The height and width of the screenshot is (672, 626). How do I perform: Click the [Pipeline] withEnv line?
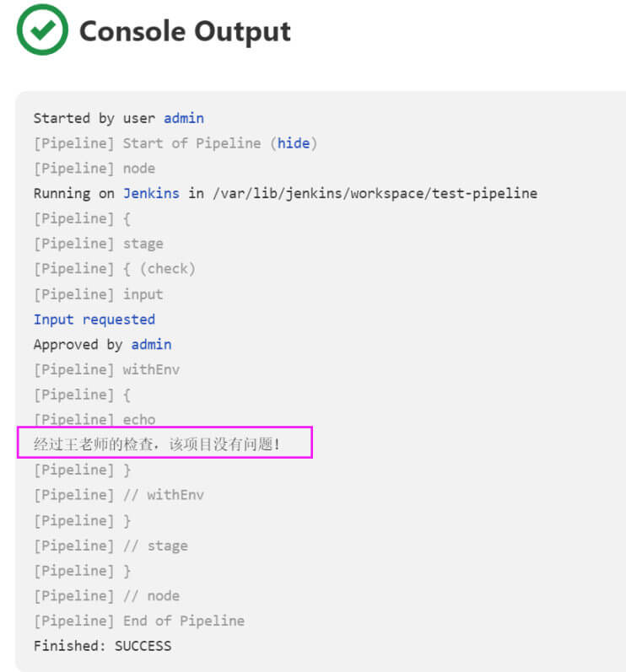tap(107, 369)
